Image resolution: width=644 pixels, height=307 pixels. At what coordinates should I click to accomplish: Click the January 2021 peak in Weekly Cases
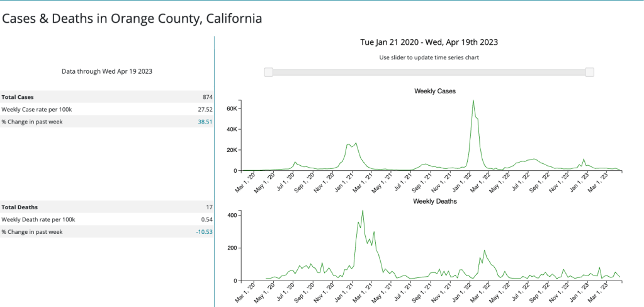click(x=356, y=144)
